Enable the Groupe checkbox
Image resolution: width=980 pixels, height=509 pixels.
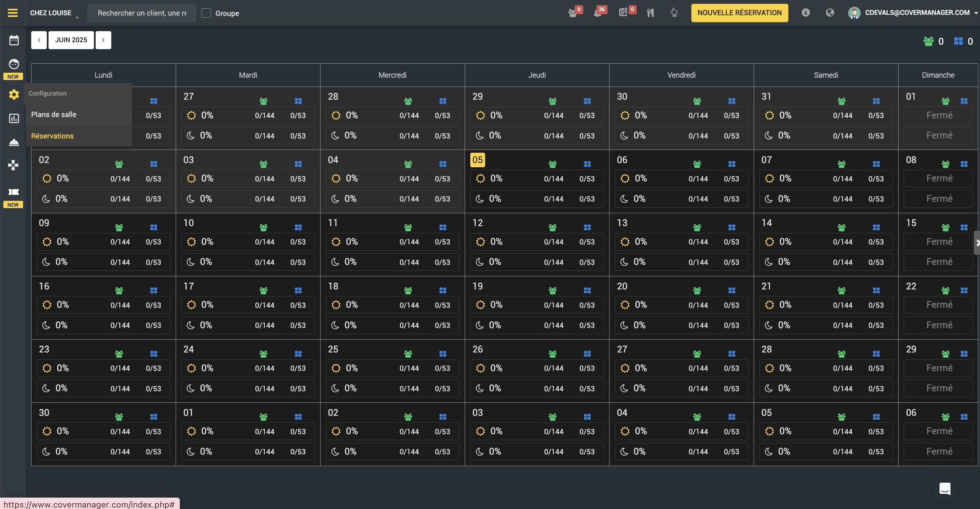pyautogui.click(x=206, y=13)
